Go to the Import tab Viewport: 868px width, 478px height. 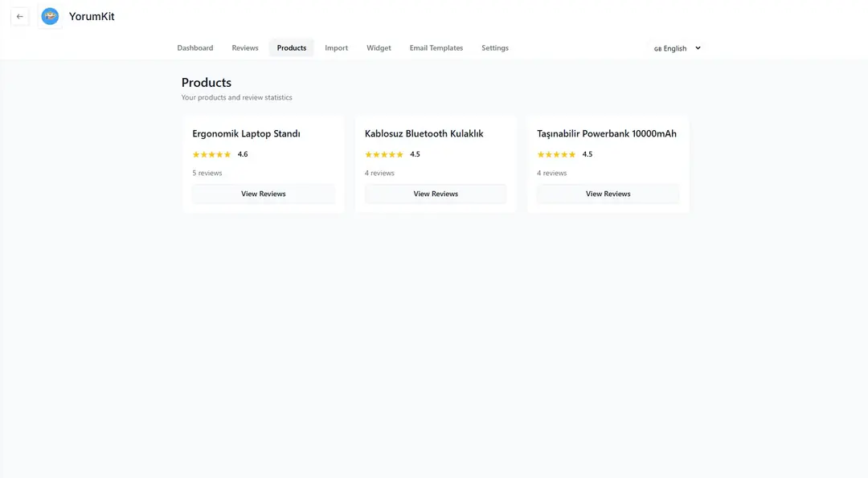(336, 48)
